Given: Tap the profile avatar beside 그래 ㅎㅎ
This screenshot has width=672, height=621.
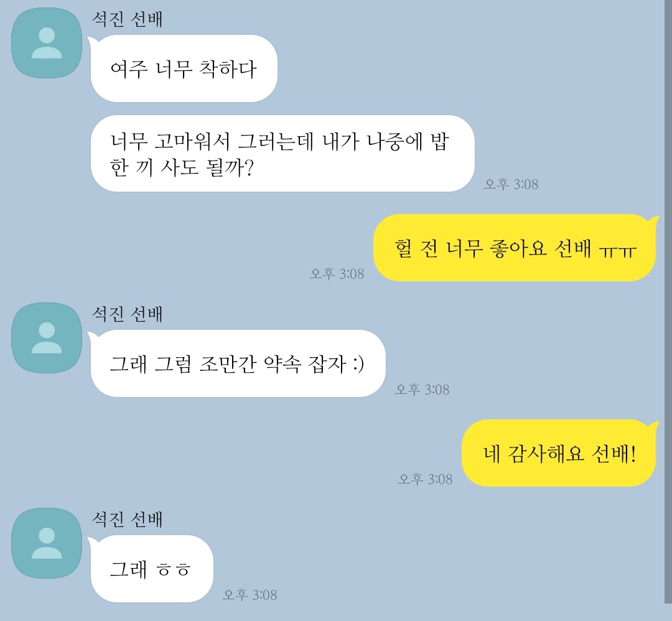Looking at the screenshot, I should click(47, 543).
